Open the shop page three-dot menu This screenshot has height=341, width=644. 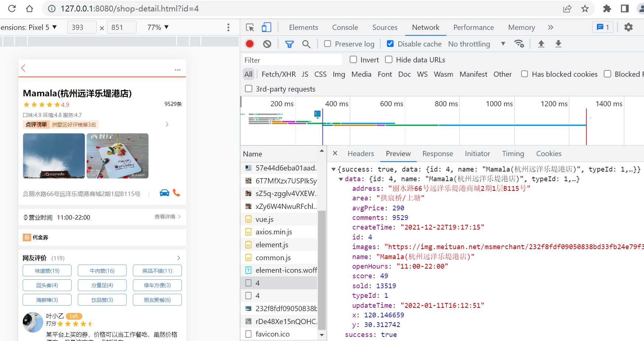[178, 70]
